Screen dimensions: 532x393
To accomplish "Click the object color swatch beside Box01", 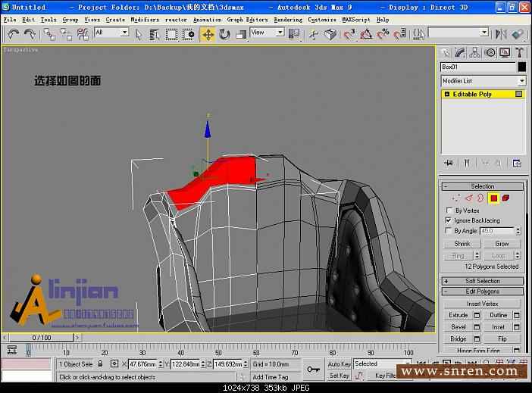I will point(522,67).
